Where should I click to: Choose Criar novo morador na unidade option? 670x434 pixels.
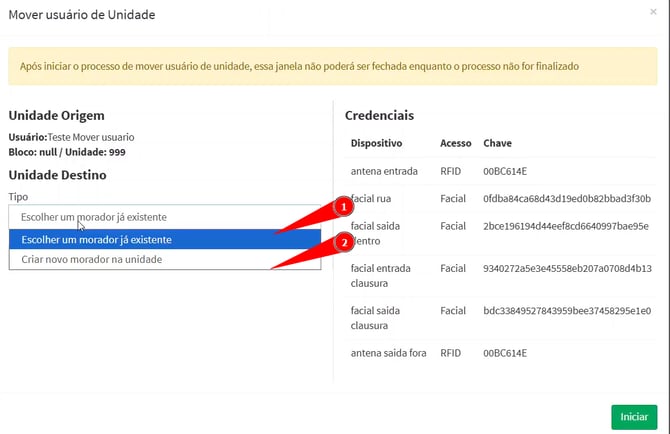point(165,260)
